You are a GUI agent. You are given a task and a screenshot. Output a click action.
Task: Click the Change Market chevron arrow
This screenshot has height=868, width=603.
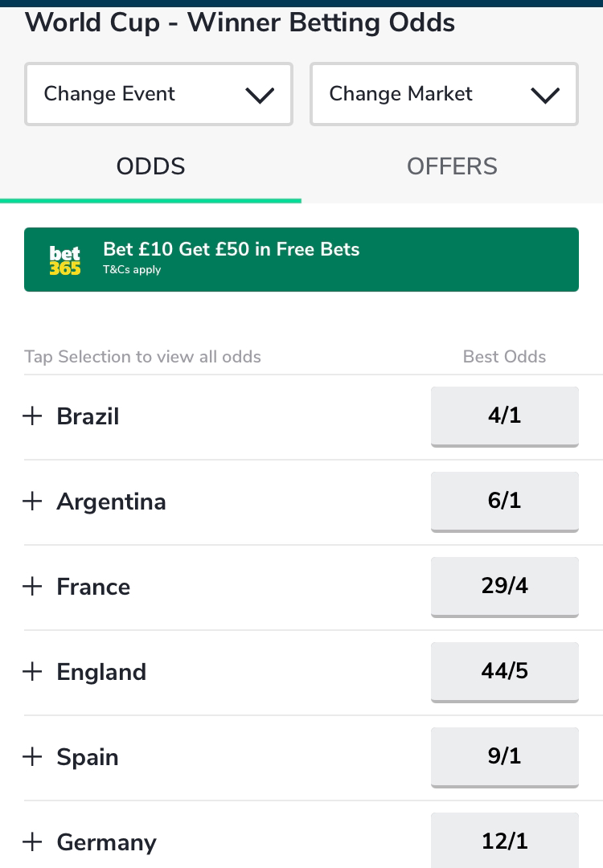[x=545, y=95]
